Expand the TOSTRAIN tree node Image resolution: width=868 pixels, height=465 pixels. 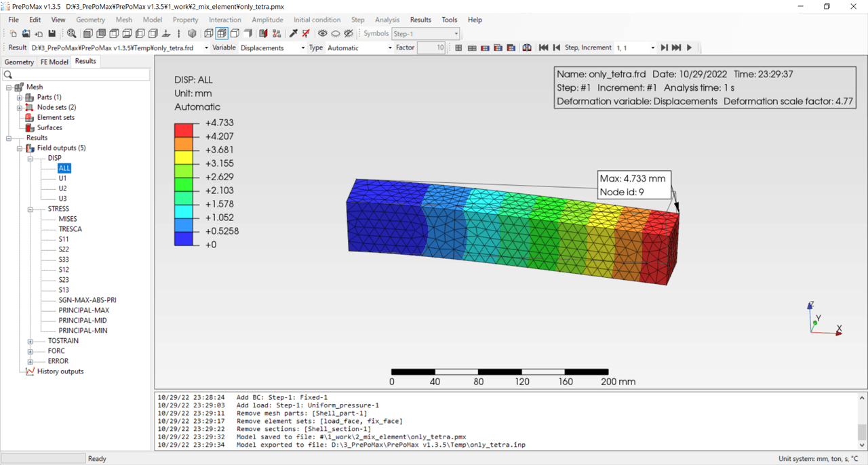tap(31, 342)
